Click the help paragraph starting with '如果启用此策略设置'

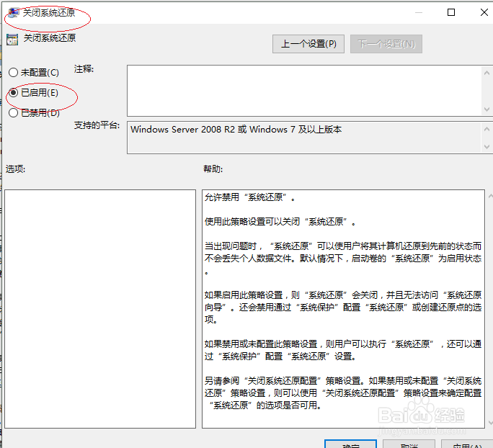click(343, 308)
